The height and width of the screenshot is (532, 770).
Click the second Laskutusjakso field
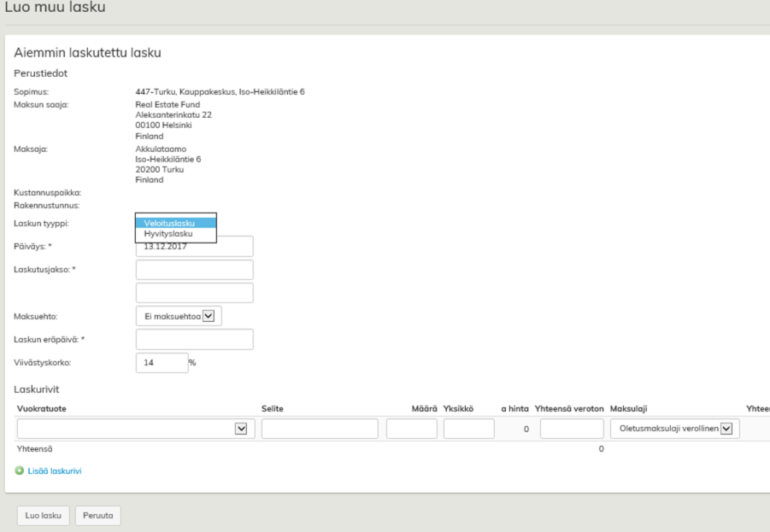[x=195, y=293]
